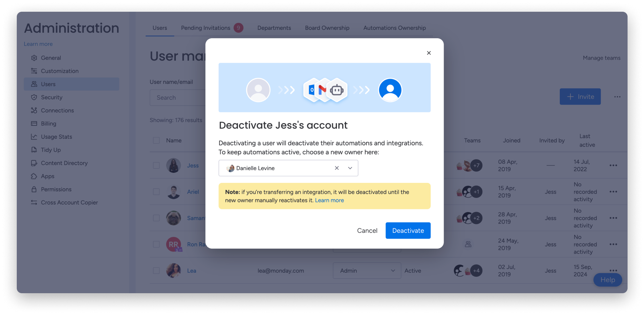Check the box for Lea's row
The width and height of the screenshot is (644, 315).
tap(156, 270)
